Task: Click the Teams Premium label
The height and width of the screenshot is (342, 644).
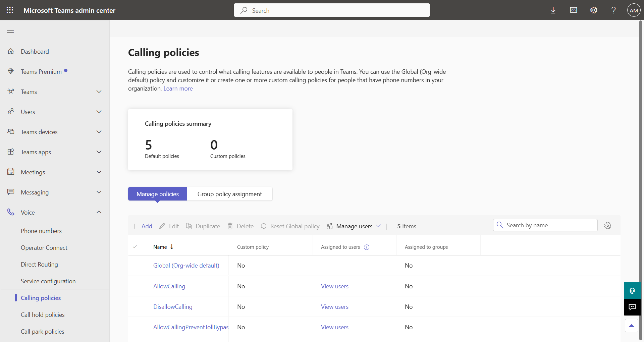Action: point(41,71)
